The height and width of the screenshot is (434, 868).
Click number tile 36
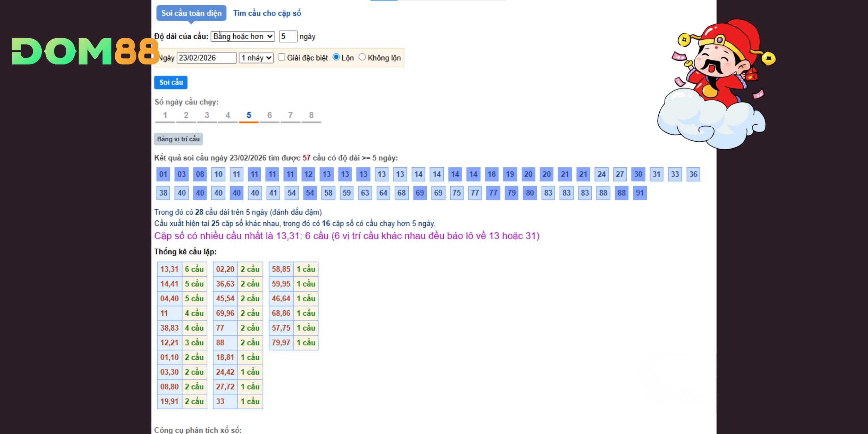693,174
